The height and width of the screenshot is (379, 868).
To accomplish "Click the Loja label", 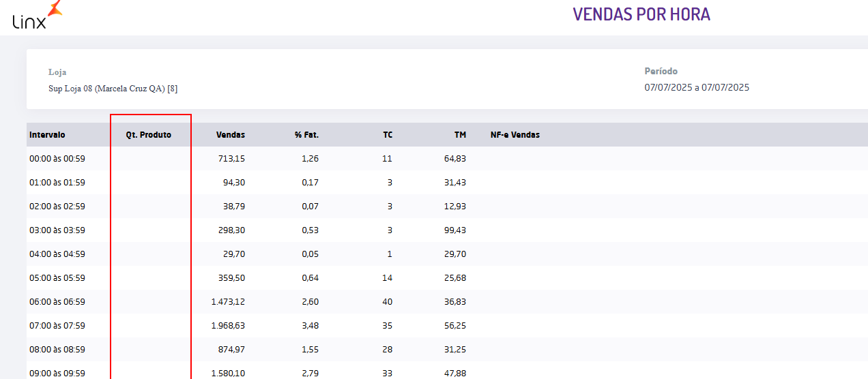I will [x=57, y=72].
